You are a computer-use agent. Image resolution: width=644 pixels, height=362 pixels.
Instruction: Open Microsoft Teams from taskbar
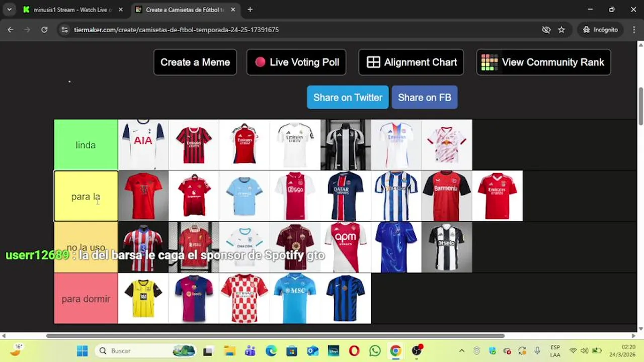[250, 351]
